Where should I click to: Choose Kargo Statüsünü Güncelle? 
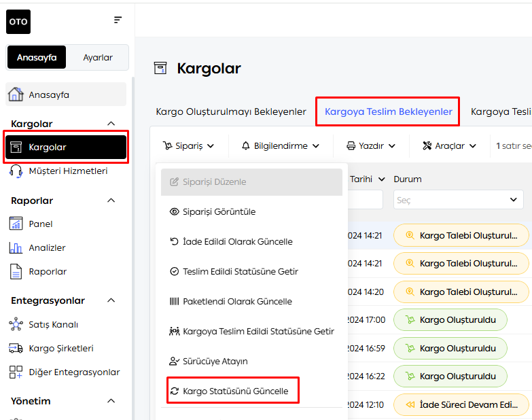(x=251, y=391)
